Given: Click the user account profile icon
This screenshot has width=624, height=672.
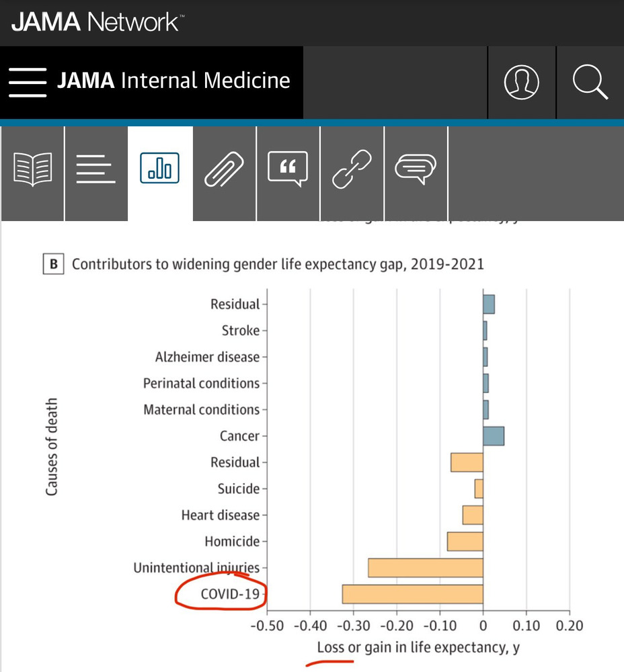Looking at the screenshot, I should [x=522, y=82].
